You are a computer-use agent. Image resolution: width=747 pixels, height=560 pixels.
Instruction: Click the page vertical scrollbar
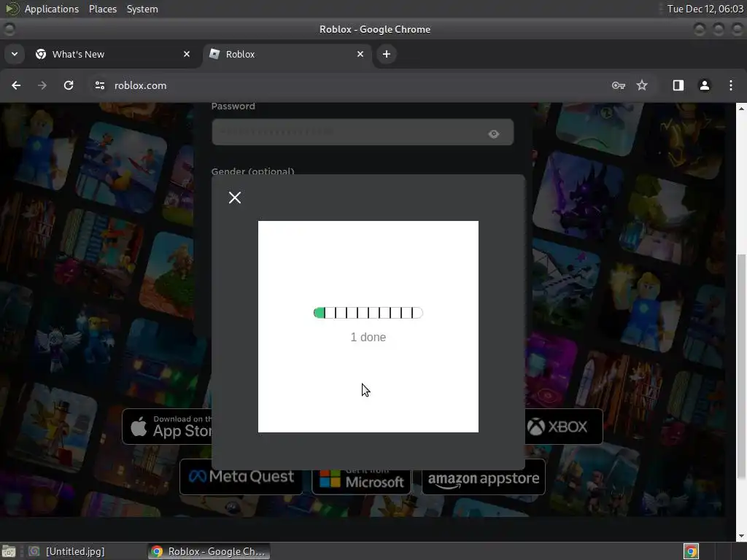(741, 367)
